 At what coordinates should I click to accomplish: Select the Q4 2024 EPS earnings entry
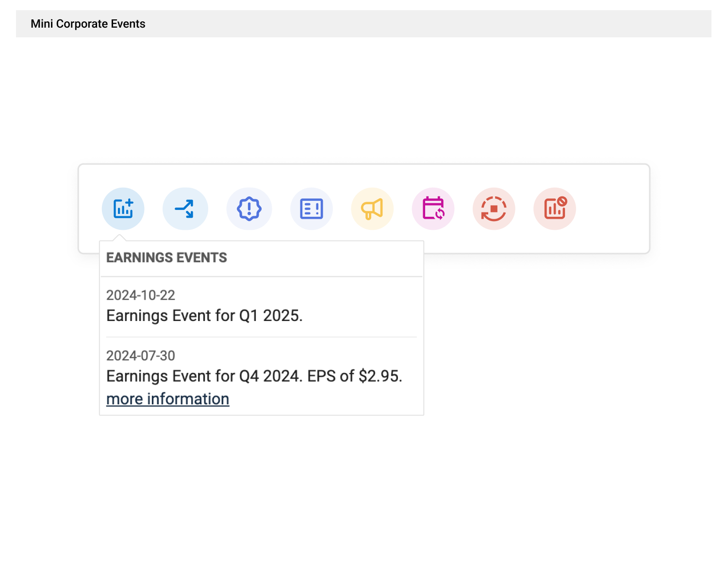(254, 376)
